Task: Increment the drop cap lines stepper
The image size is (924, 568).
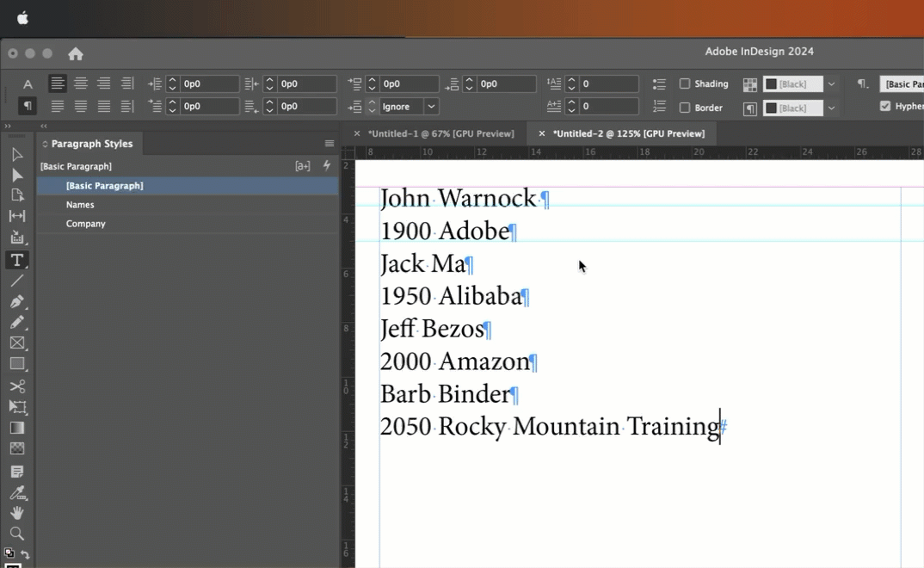Action: (571, 80)
